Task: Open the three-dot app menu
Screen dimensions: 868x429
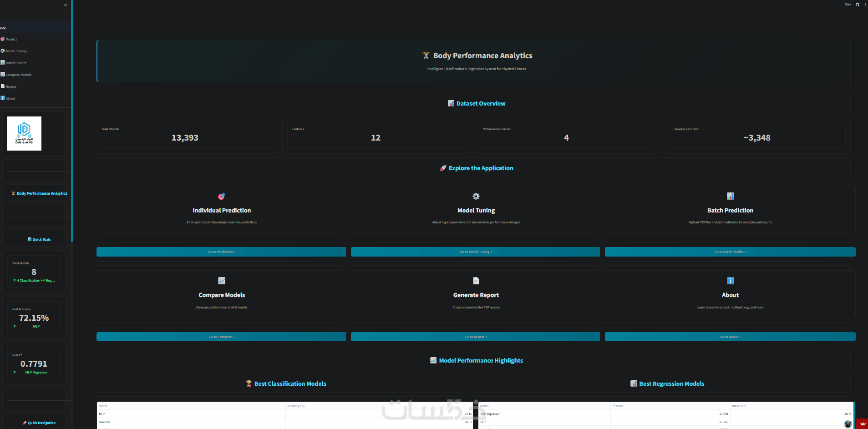Action: tap(866, 5)
